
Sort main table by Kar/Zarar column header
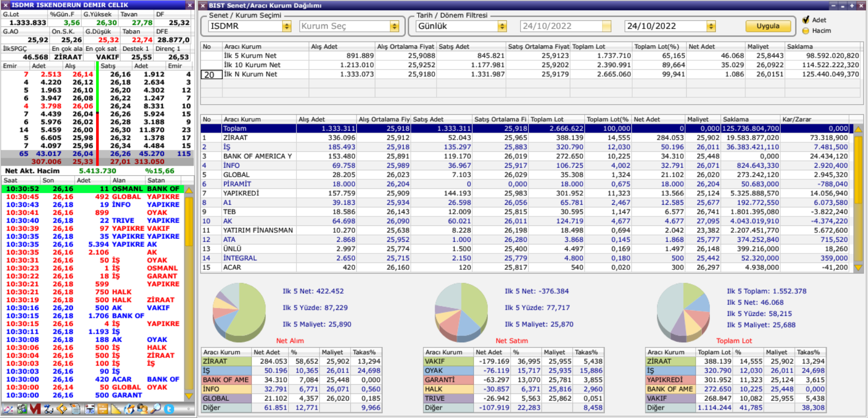[x=814, y=119]
